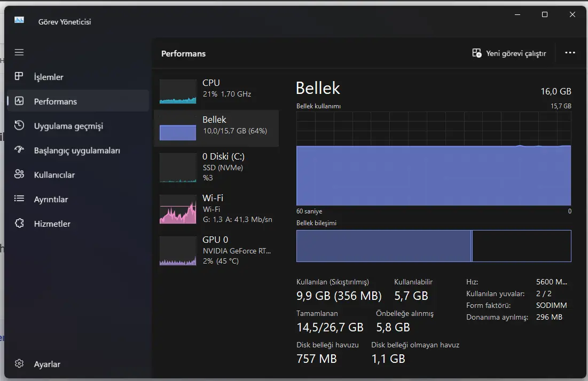The height and width of the screenshot is (381, 588).
Task: Select the 0 Diski (C:) mini graph
Action: point(178,168)
